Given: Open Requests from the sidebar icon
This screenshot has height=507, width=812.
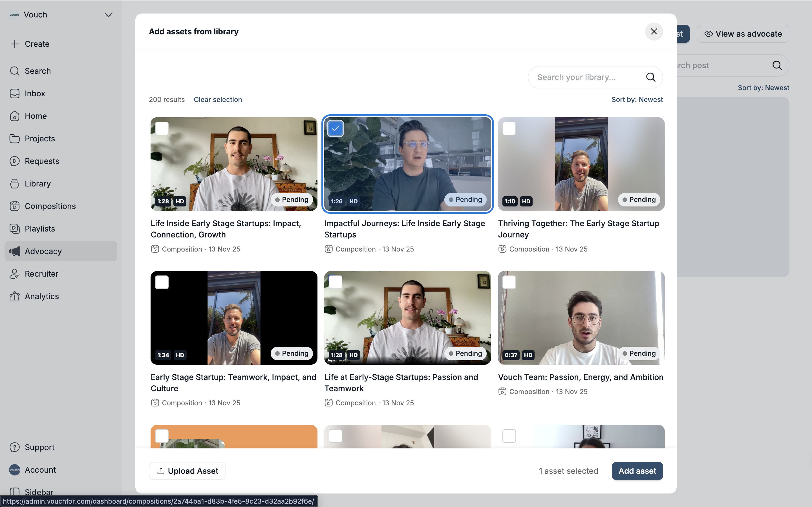Looking at the screenshot, I should click(14, 161).
